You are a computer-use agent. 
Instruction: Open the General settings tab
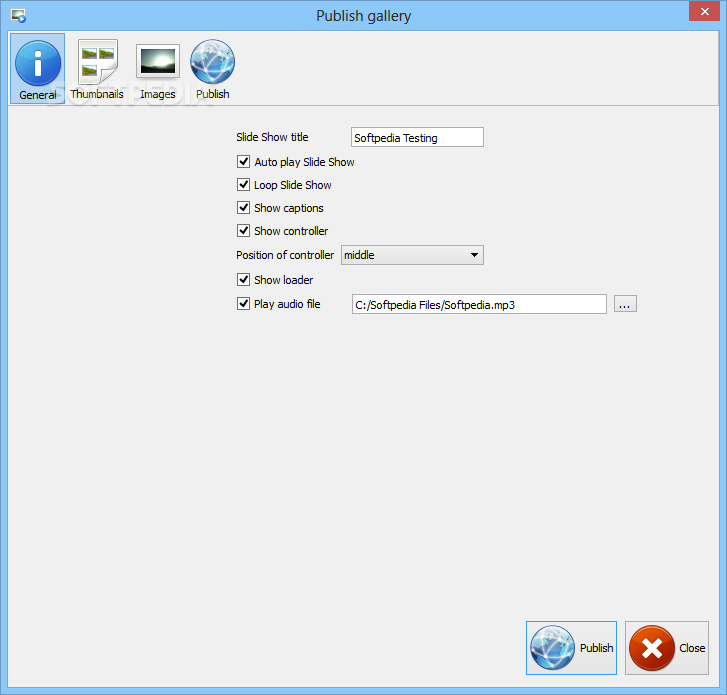[38, 69]
